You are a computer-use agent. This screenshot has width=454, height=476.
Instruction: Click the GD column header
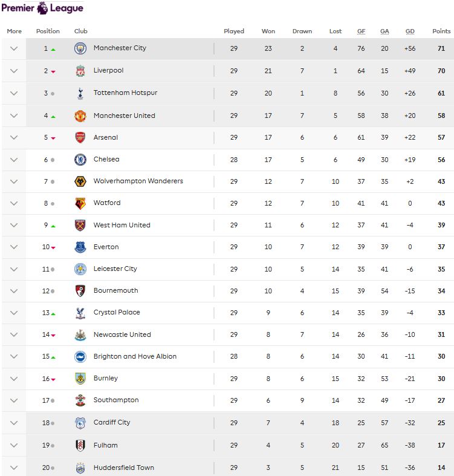coord(410,31)
